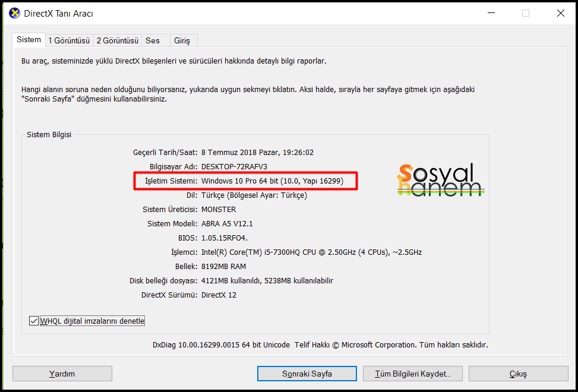Click the Sistem Modeli ABRA A5 value
The image size is (578, 392).
(x=223, y=223)
